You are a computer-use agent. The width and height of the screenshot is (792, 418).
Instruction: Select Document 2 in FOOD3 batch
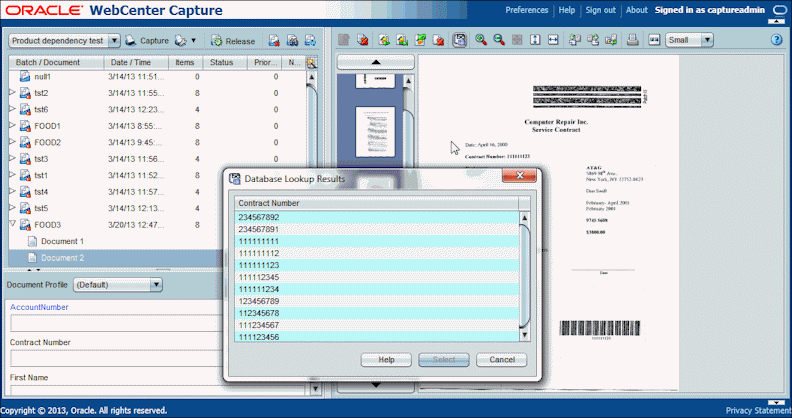pyautogui.click(x=63, y=257)
